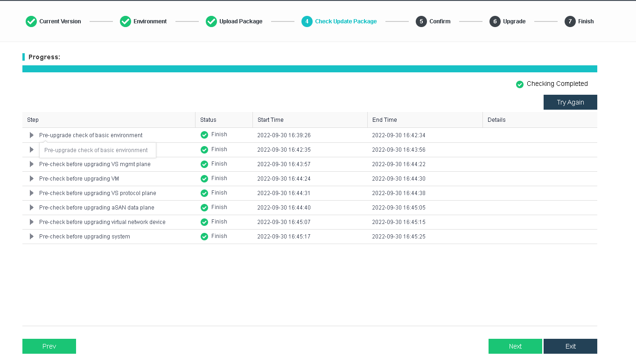Click the Checking Completed green check icon
Image resolution: width=636 pixels, height=364 pixels.
click(520, 84)
